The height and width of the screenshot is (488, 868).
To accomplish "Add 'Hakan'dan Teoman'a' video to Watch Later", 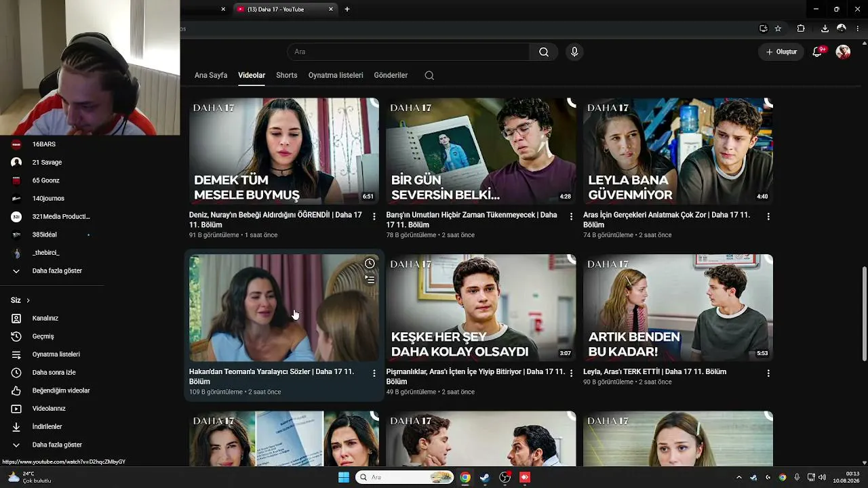I will [370, 264].
